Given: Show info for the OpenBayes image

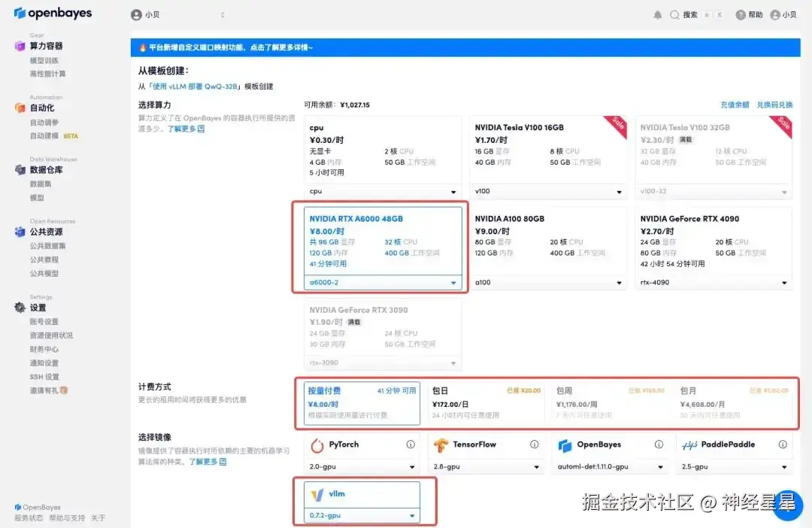Looking at the screenshot, I should (x=659, y=445).
